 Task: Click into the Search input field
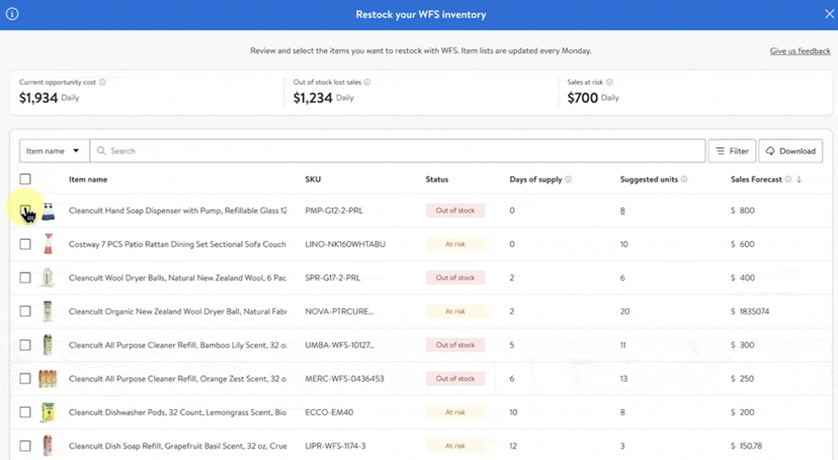[x=400, y=151]
